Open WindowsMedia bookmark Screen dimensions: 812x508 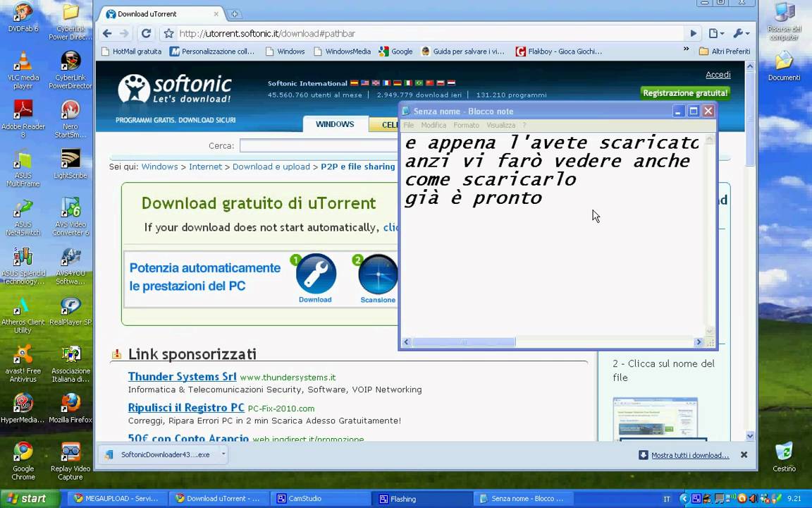click(x=343, y=52)
